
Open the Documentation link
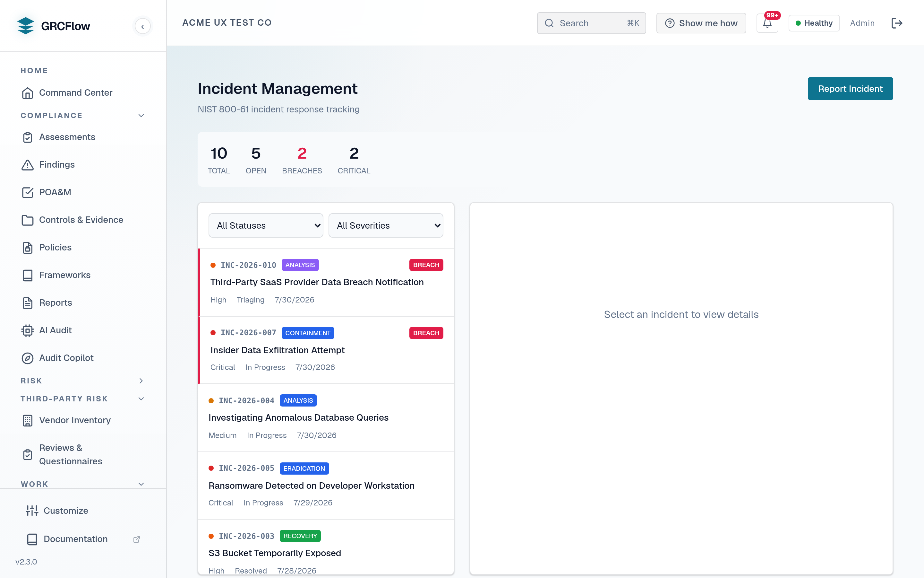(x=83, y=539)
